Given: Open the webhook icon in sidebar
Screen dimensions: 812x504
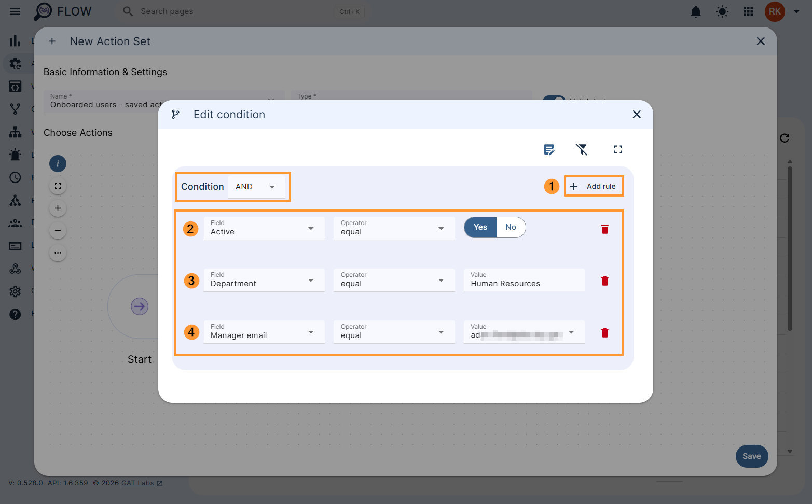Looking at the screenshot, I should coord(15,269).
